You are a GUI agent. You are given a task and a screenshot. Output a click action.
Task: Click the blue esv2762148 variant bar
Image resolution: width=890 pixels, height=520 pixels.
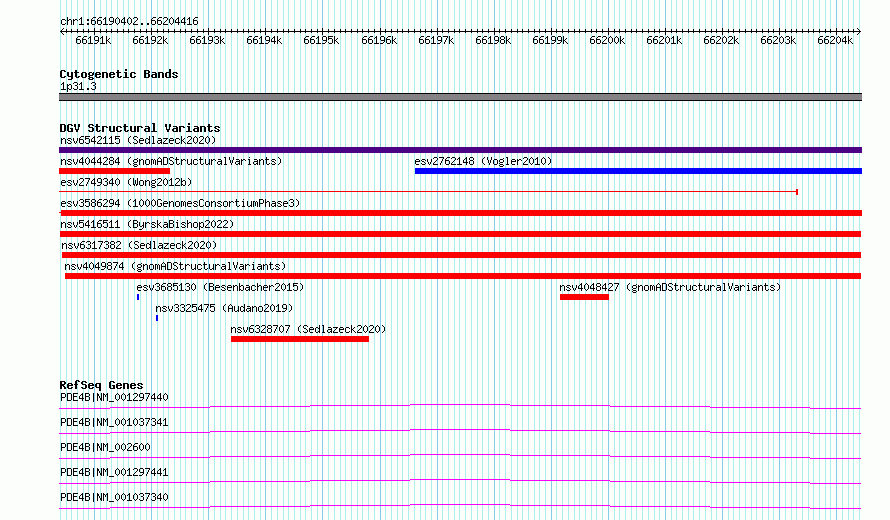(638, 171)
